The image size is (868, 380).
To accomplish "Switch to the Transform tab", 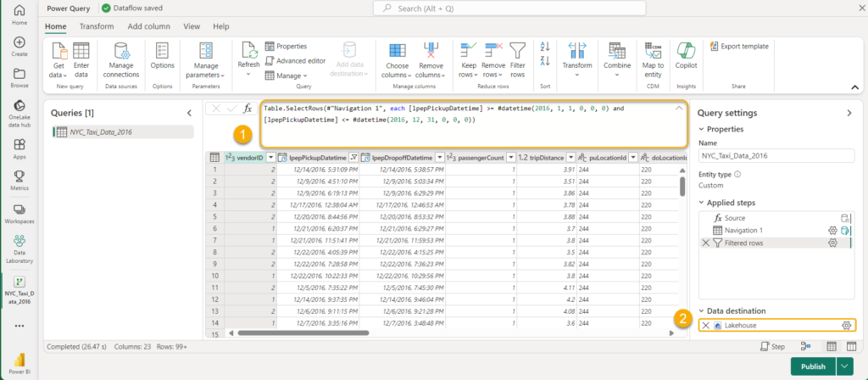I will 96,26.
